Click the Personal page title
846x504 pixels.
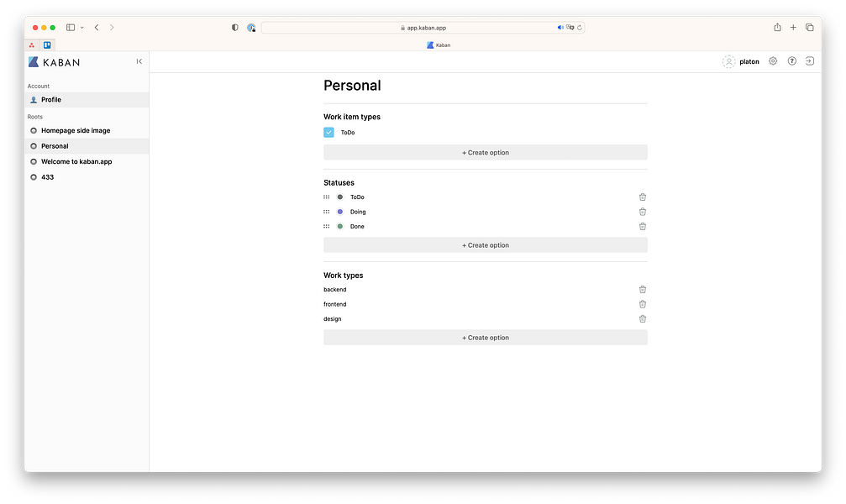point(352,85)
